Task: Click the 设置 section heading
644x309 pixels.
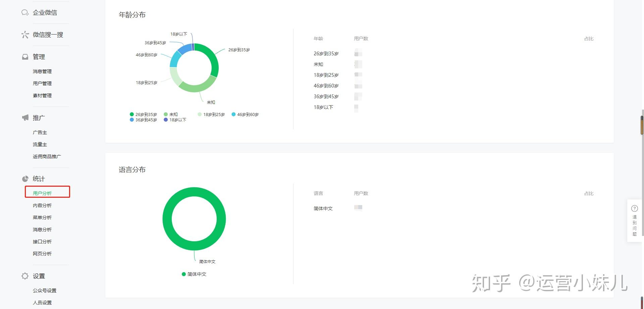Action: coord(39,276)
